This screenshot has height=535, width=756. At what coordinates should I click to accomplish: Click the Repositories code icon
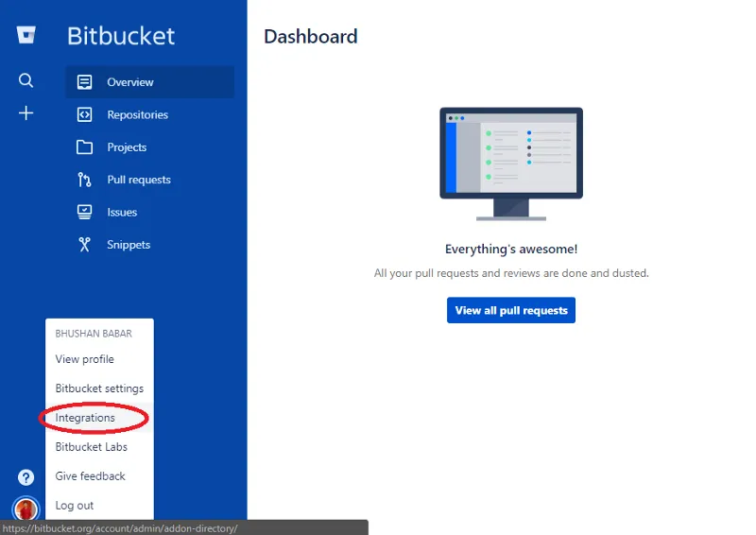[x=84, y=114]
